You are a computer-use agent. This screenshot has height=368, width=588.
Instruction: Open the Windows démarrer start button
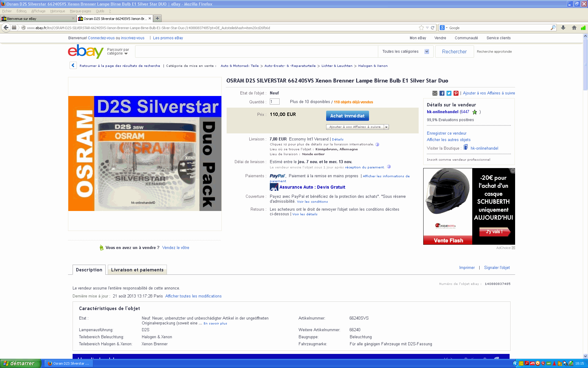[20, 363]
